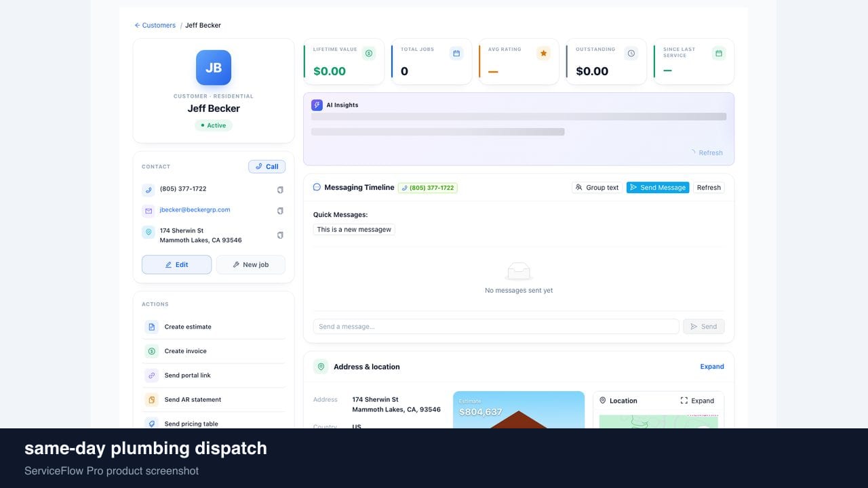This screenshot has height=488, width=868.
Task: Click the JB avatar badge
Action: pyautogui.click(x=214, y=68)
